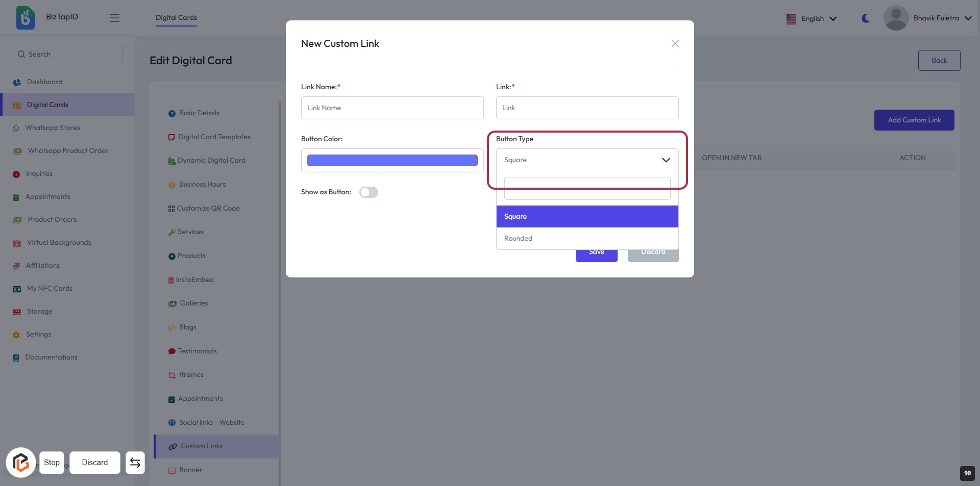Switch to dark mode moon icon
980x486 pixels.
[866, 18]
